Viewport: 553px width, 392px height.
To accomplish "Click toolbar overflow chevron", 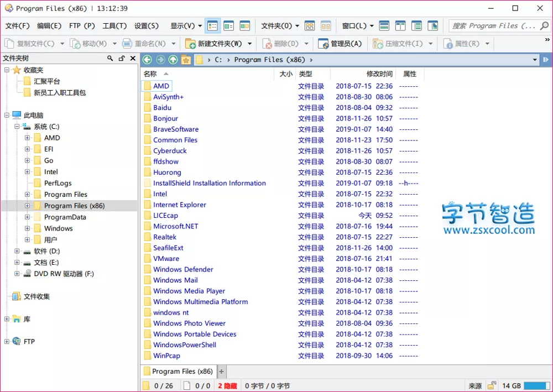I will 547,39.
